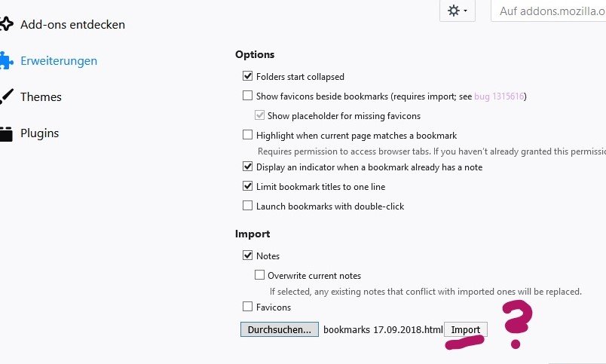Disable Folders start collapsed option
This screenshot has width=606, height=364.
click(248, 76)
